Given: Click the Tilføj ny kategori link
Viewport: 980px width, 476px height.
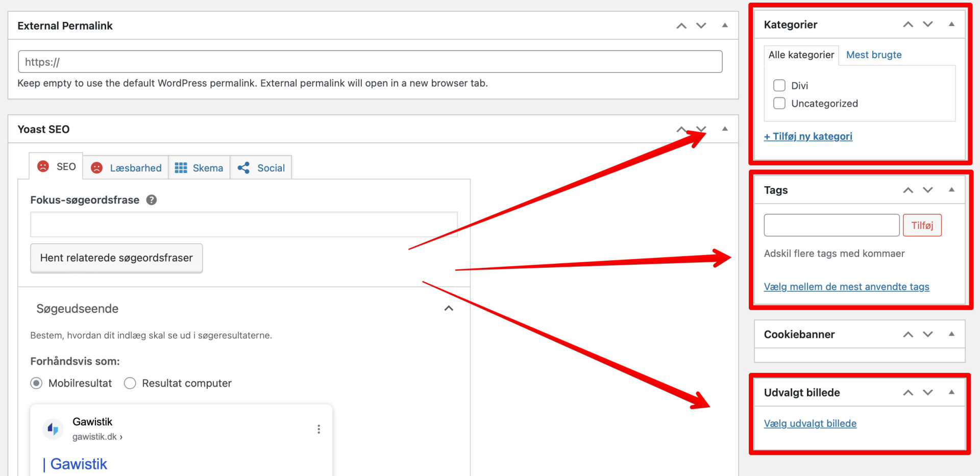Looking at the screenshot, I should click(x=807, y=136).
